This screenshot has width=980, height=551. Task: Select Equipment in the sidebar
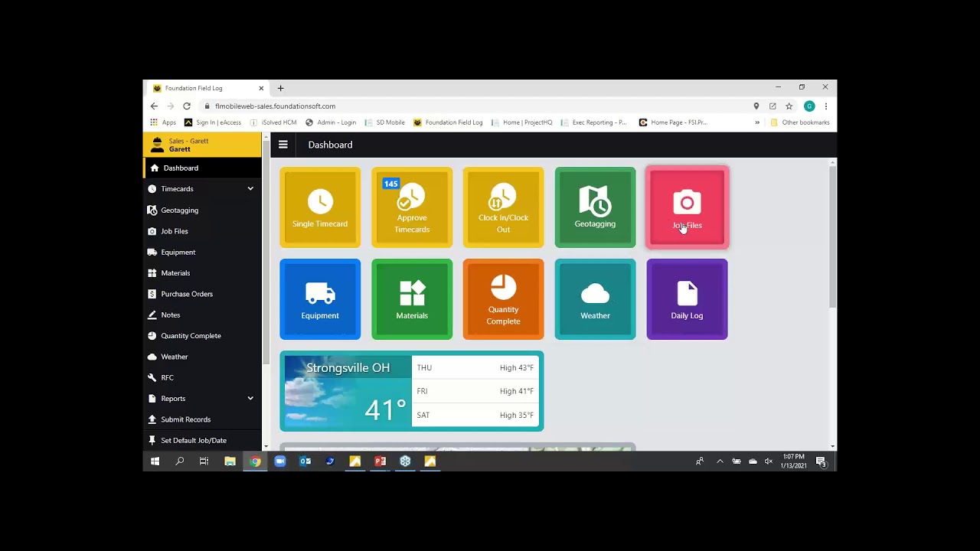pos(202,252)
